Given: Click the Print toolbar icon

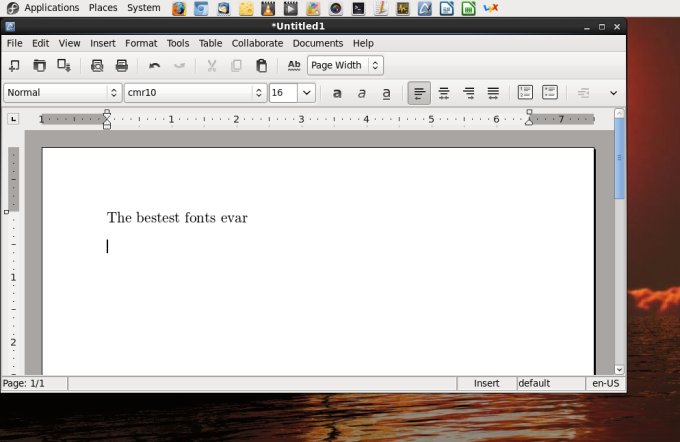Looking at the screenshot, I should coord(122,66).
